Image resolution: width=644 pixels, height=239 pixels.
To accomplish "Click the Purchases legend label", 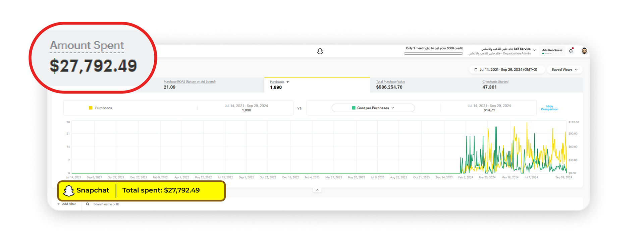I will tap(103, 108).
